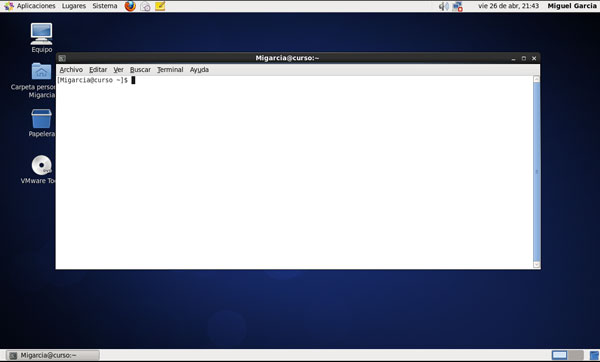
Task: Open the Ayuda menu in the terminal
Action: [199, 70]
